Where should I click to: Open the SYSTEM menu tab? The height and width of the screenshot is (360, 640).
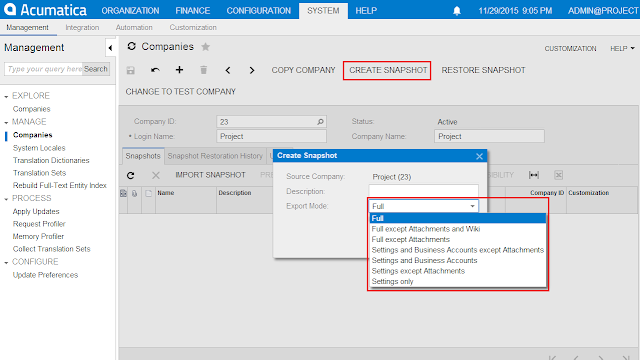coord(323,11)
